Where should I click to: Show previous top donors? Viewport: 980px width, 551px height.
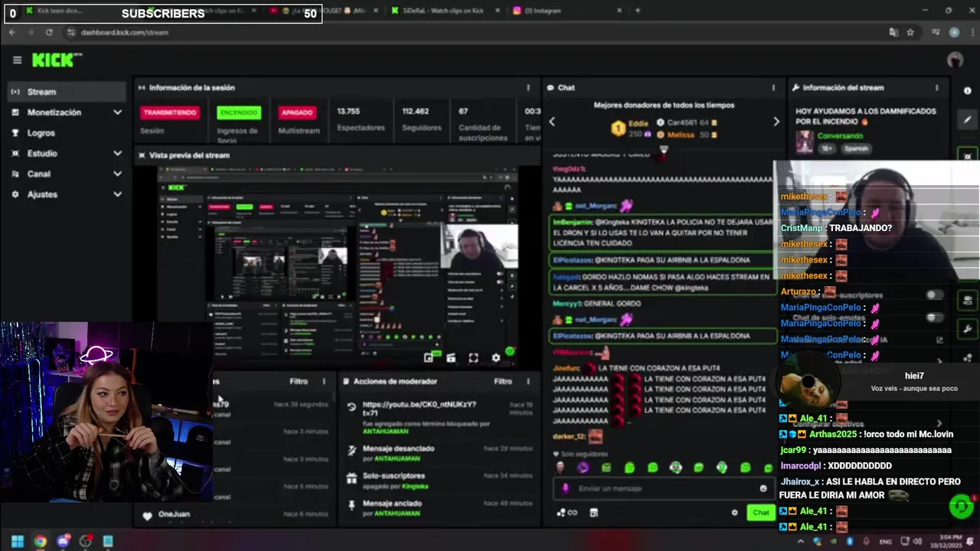pyautogui.click(x=552, y=122)
